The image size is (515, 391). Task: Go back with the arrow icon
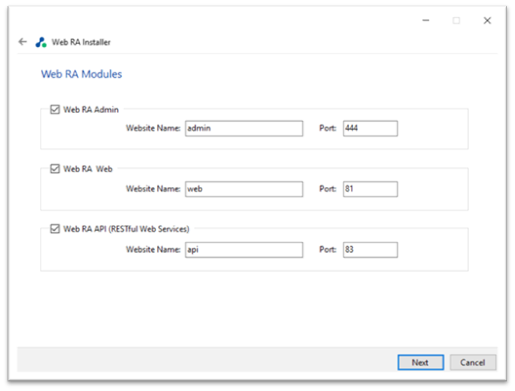click(23, 42)
